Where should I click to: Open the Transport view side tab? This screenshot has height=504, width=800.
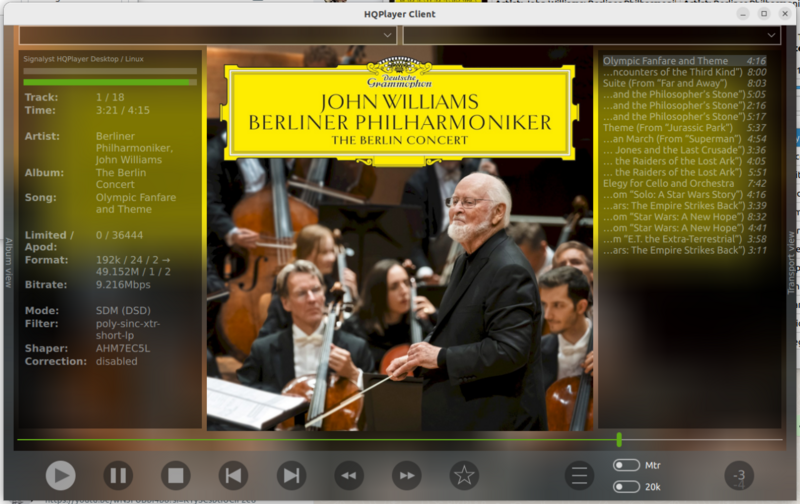pos(791,262)
